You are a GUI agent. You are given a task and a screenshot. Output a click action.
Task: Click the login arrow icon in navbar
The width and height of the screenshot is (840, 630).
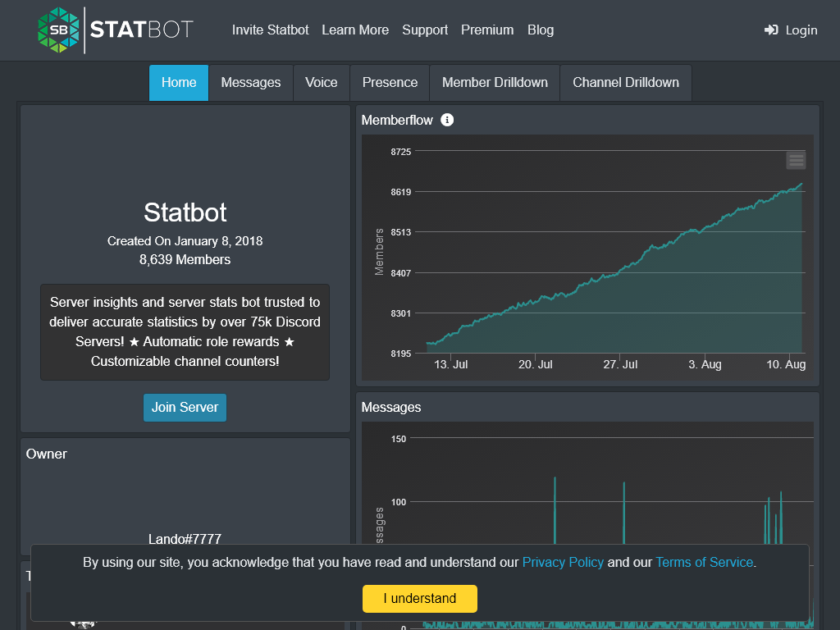point(769,30)
